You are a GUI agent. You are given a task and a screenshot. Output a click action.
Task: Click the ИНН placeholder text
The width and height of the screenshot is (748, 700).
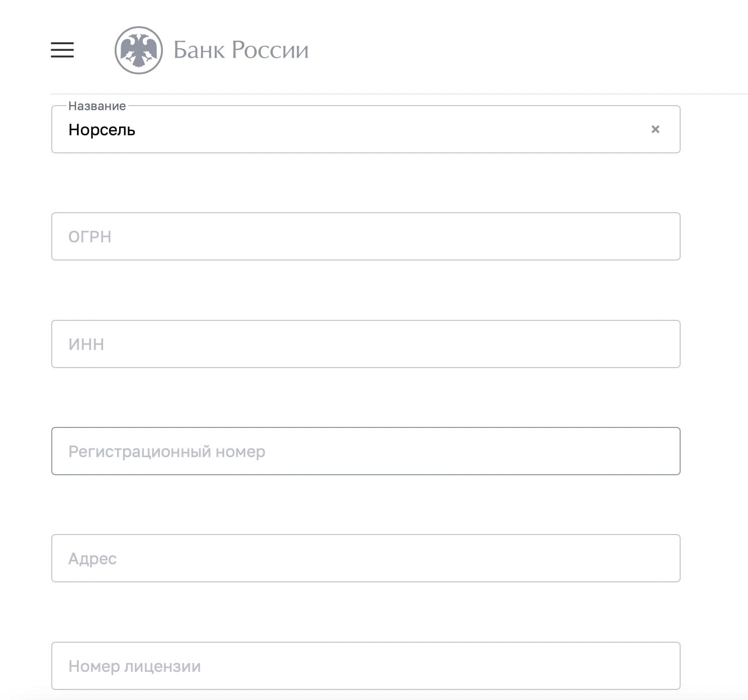coord(86,344)
